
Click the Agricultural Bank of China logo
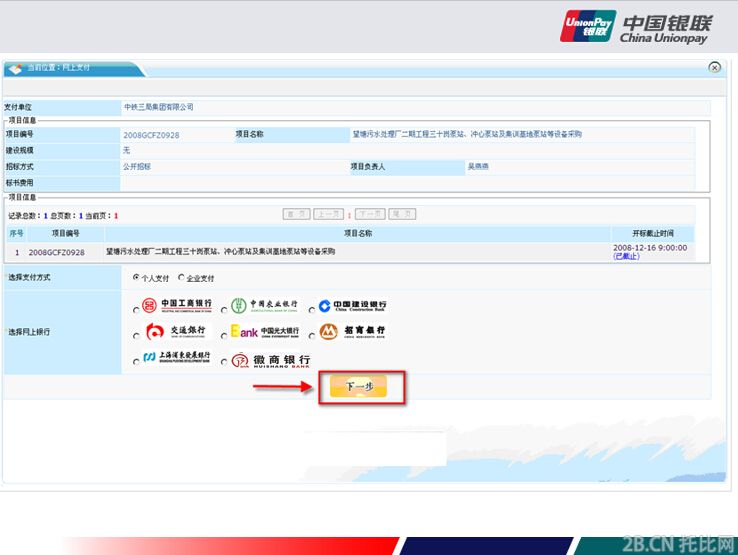coord(264,305)
